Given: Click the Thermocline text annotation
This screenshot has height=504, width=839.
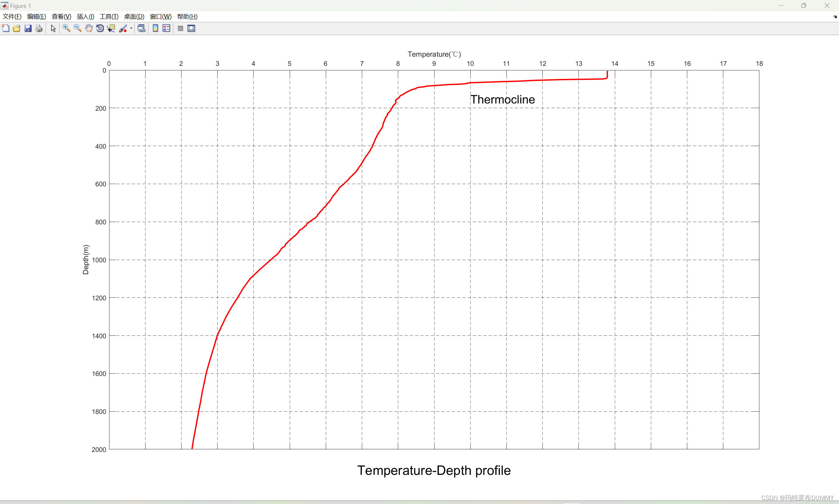Looking at the screenshot, I should coord(502,100).
